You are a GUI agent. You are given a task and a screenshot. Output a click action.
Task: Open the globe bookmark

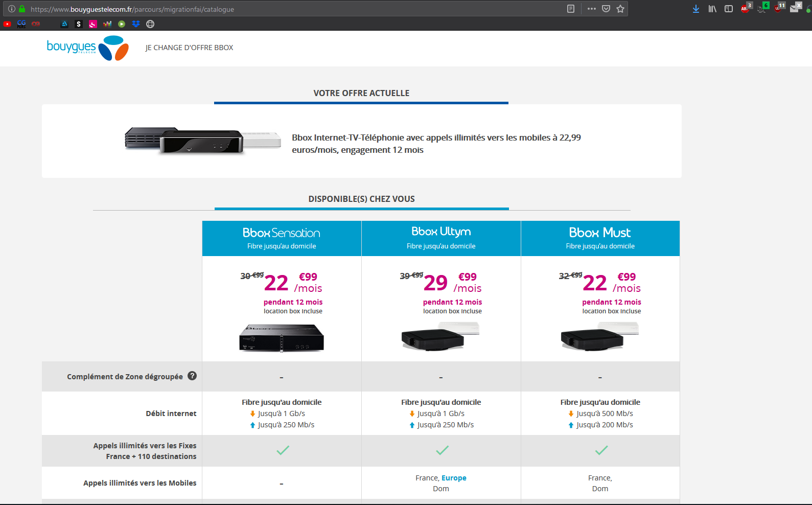(x=150, y=24)
